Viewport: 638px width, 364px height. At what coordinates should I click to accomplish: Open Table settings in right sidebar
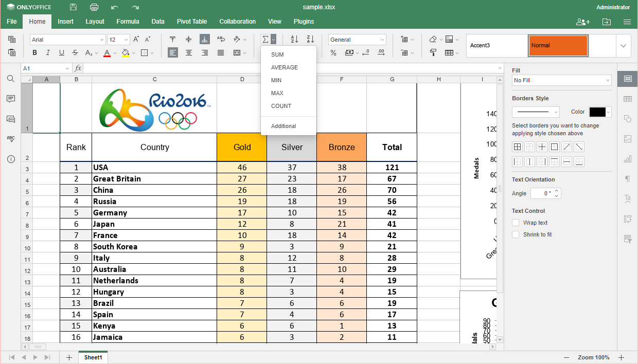click(627, 99)
